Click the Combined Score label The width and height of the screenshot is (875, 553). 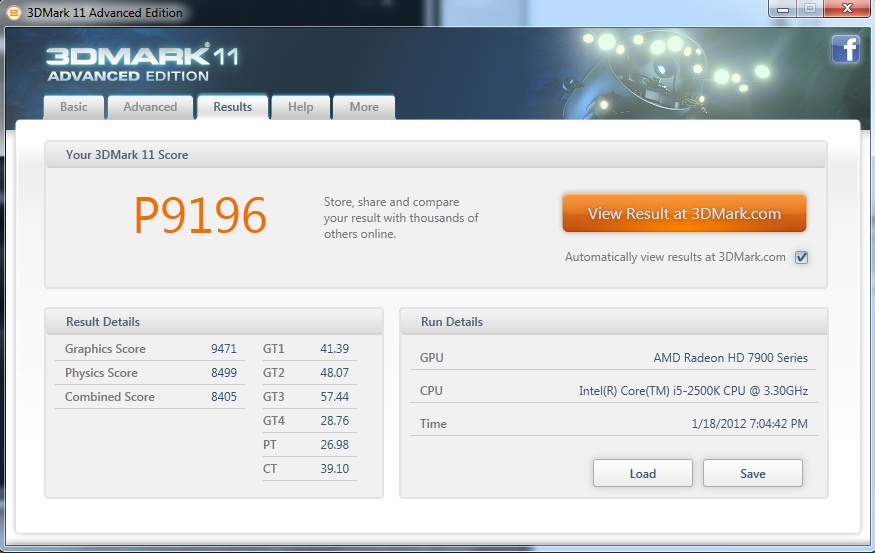[109, 397]
